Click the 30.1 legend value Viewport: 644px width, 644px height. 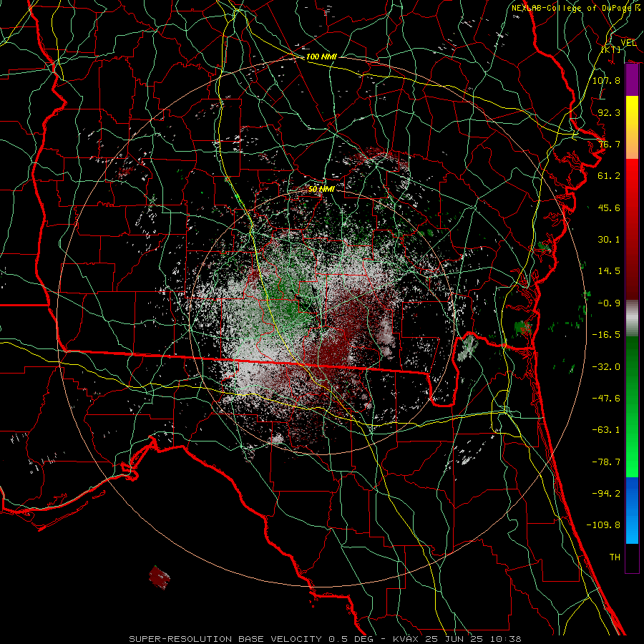click(x=609, y=240)
